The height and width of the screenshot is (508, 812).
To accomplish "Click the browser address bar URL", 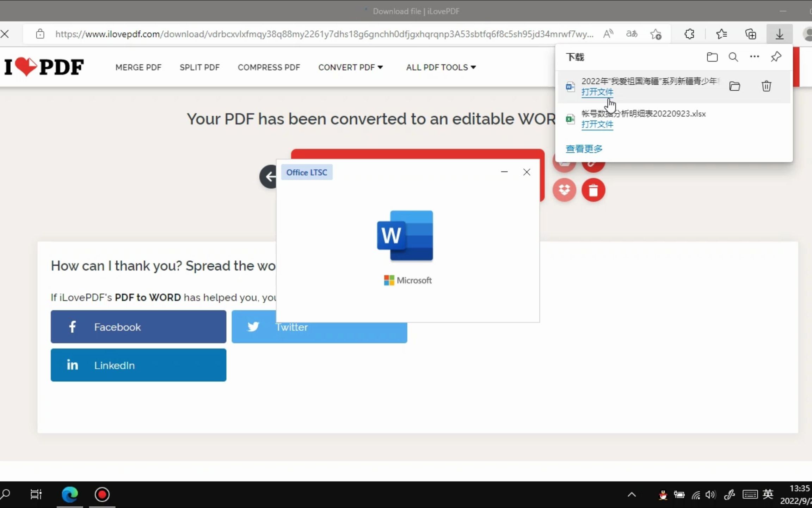I will (324, 34).
